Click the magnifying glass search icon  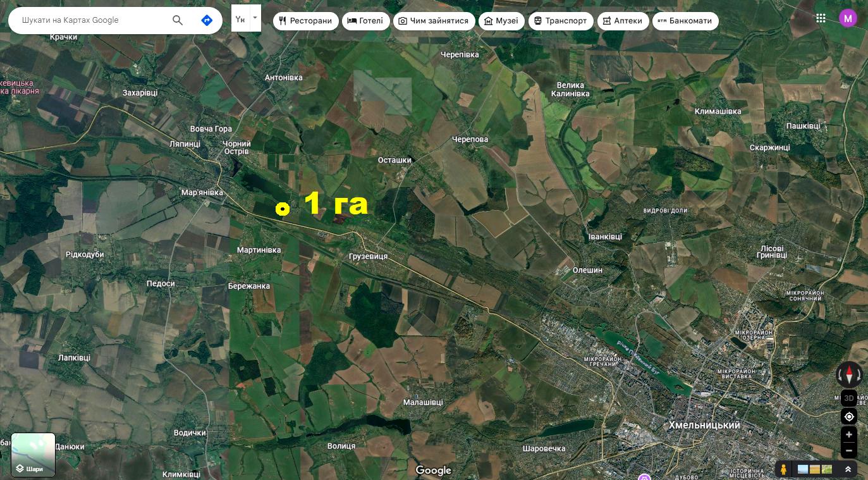178,20
